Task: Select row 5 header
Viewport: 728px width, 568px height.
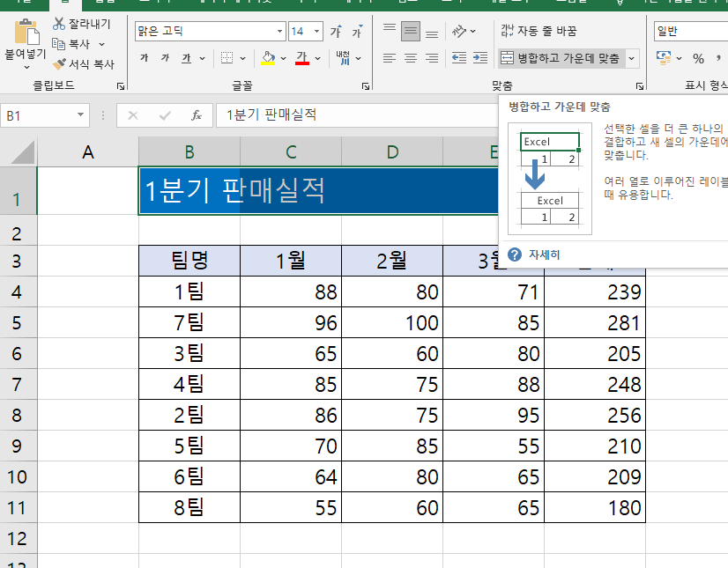Action: click(18, 322)
